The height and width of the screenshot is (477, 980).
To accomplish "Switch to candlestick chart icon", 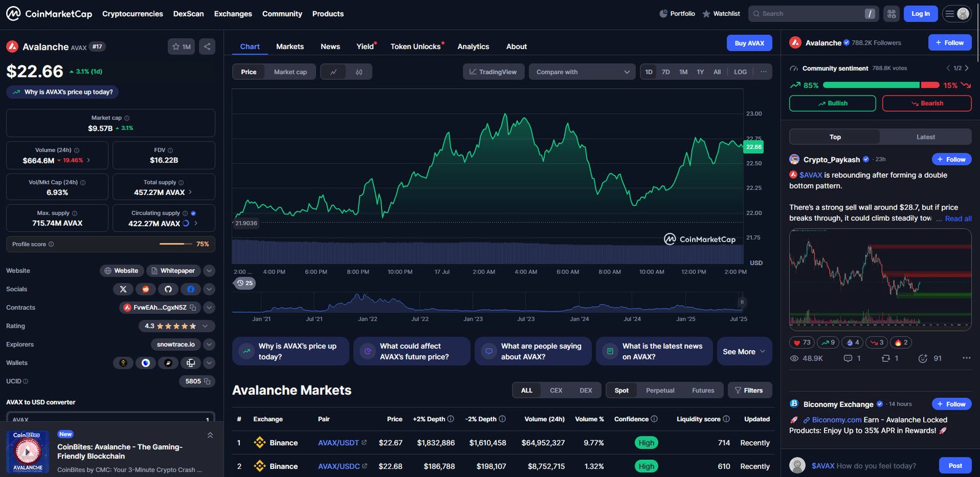I will (x=359, y=72).
